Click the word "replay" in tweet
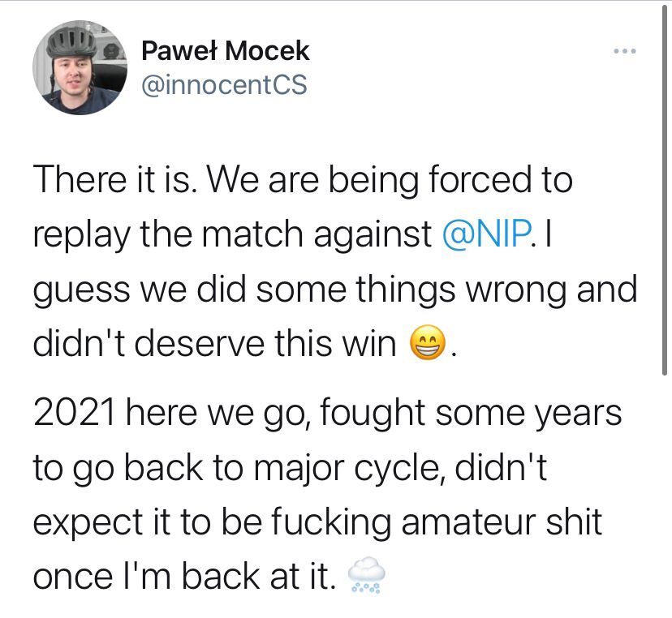This screenshot has width=672, height=618. [81, 236]
